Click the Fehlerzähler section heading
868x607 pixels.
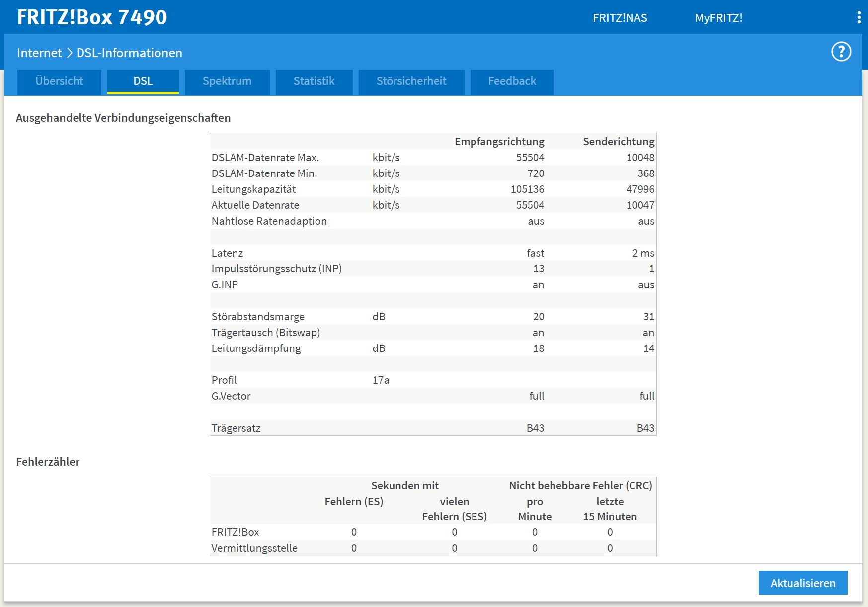[48, 462]
